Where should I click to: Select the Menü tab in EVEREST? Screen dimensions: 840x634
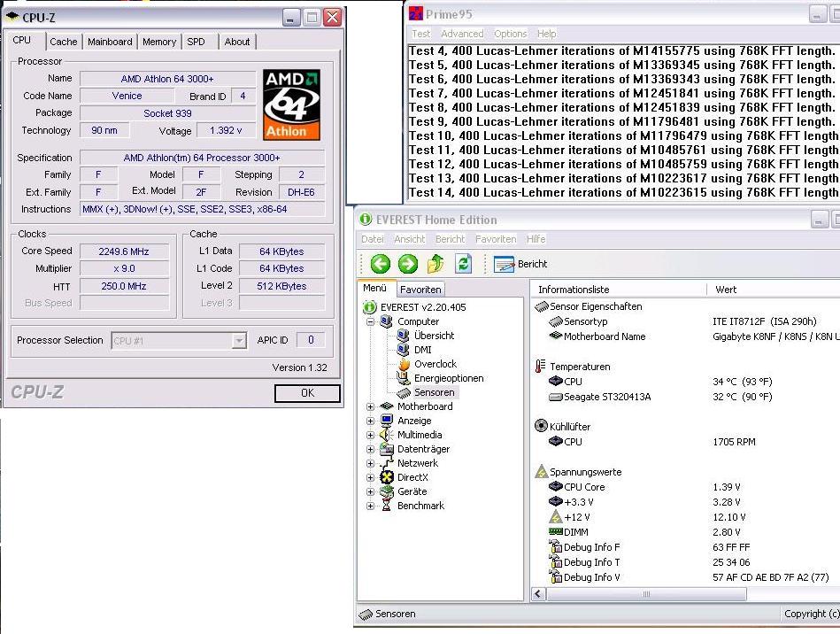375,288
